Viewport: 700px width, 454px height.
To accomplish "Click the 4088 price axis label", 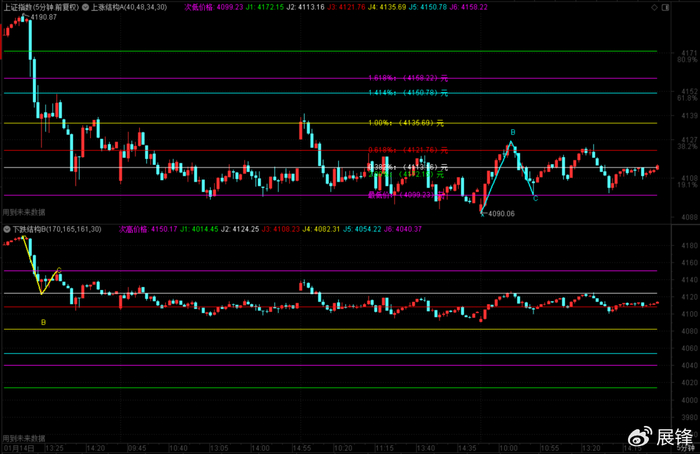I will click(689, 218).
